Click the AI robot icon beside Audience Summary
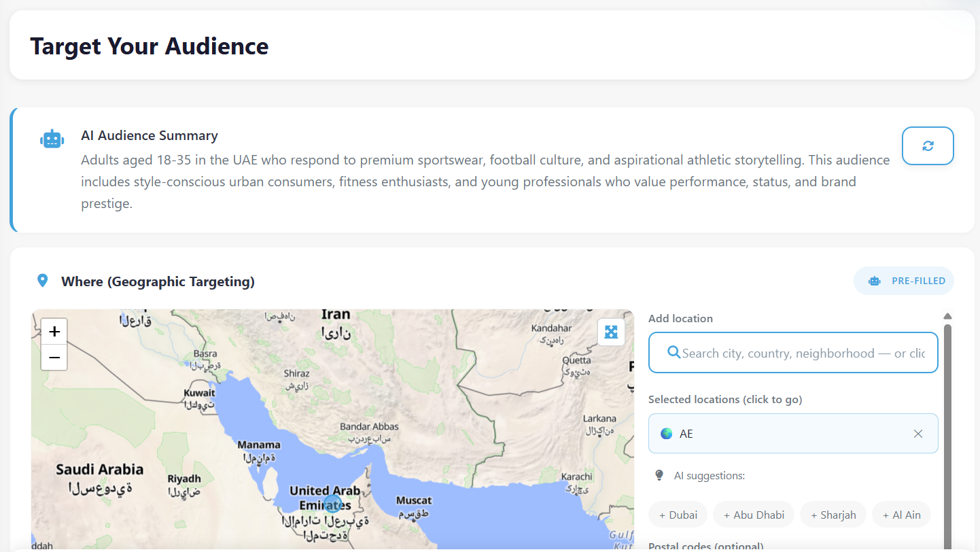 point(52,139)
